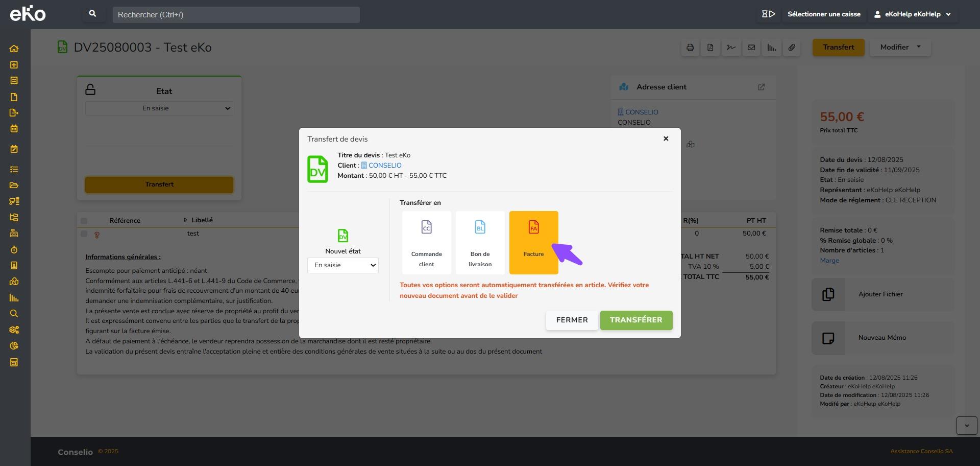Click Sélectionner une caisse in the top bar
This screenshot has height=466, width=980.
pos(824,14)
